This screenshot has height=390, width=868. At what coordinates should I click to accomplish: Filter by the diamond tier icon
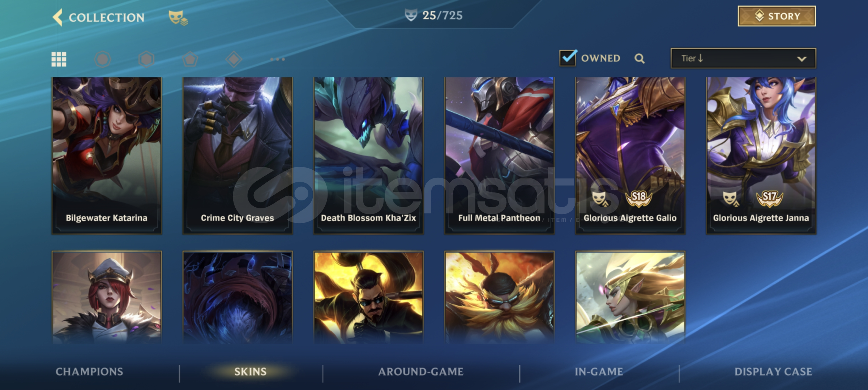pos(234,59)
